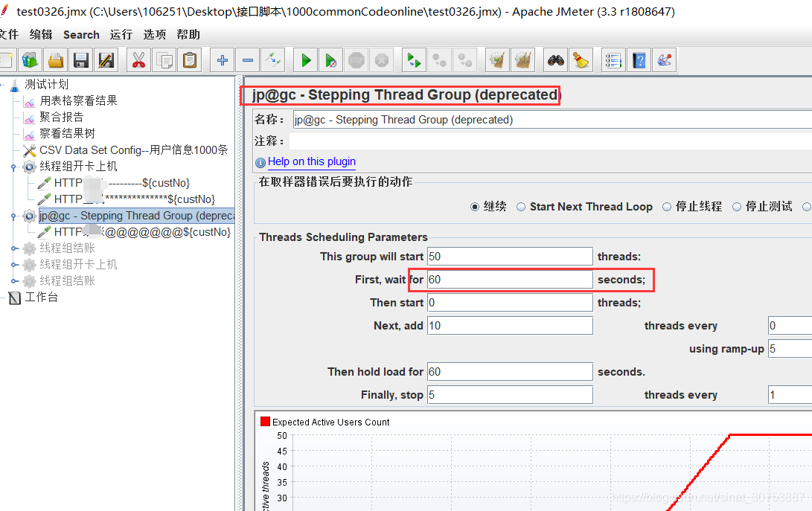Select 用表格察看结果 in the tree
The image size is (812, 511).
coord(79,100)
